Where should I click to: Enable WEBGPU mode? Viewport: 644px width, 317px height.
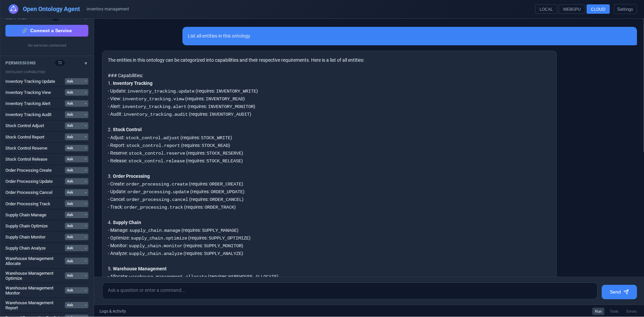click(x=572, y=9)
